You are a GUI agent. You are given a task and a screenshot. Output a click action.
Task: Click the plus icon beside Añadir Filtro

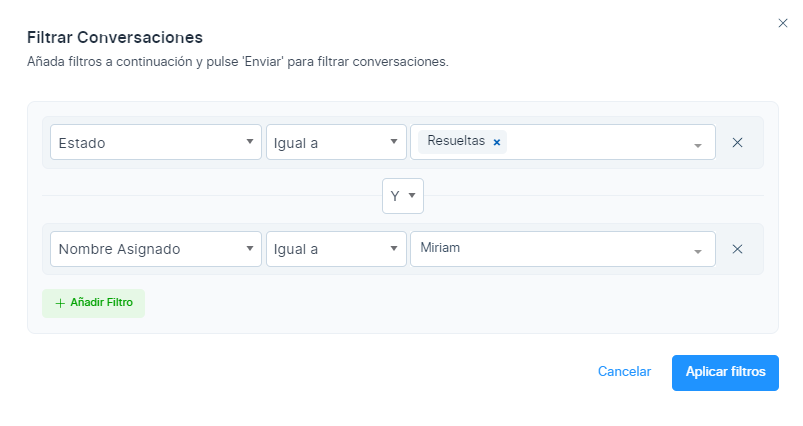60,303
